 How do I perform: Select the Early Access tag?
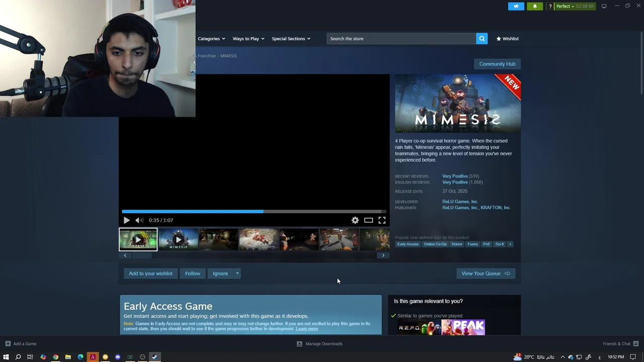point(408,244)
